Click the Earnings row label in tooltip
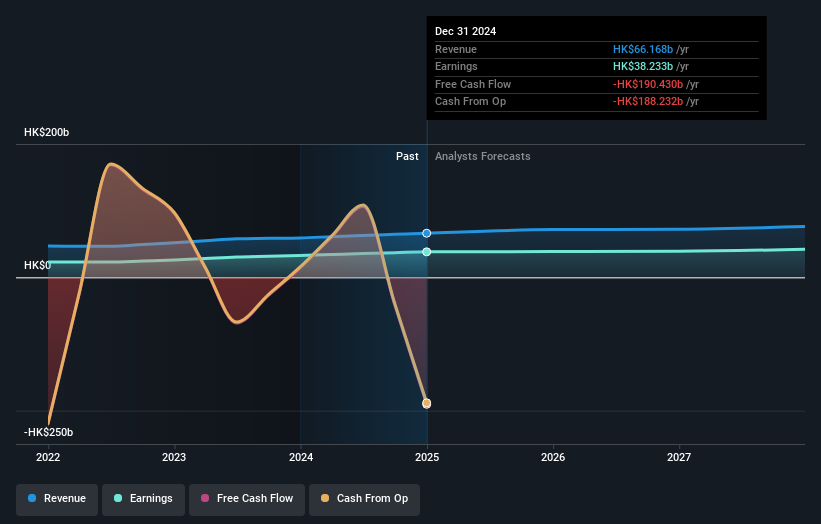 point(457,66)
